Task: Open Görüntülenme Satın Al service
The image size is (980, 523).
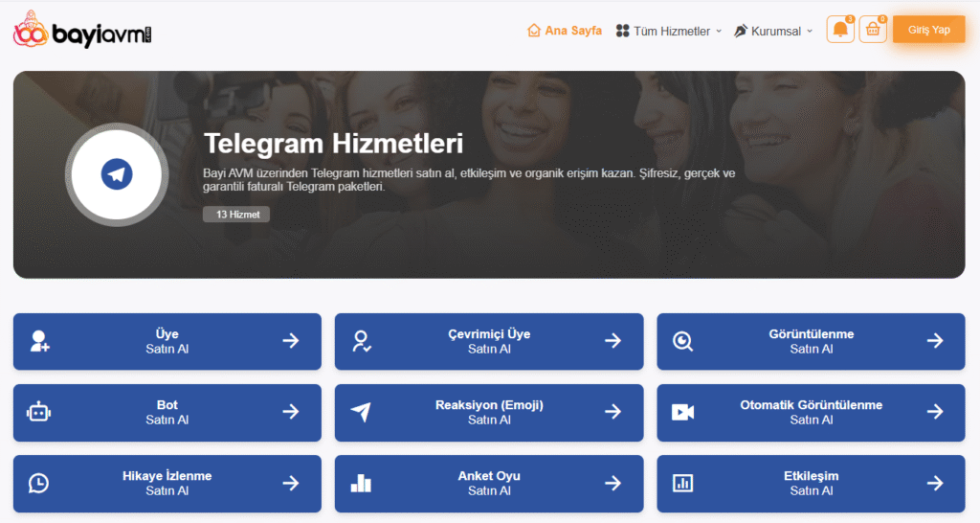Action: (x=811, y=342)
